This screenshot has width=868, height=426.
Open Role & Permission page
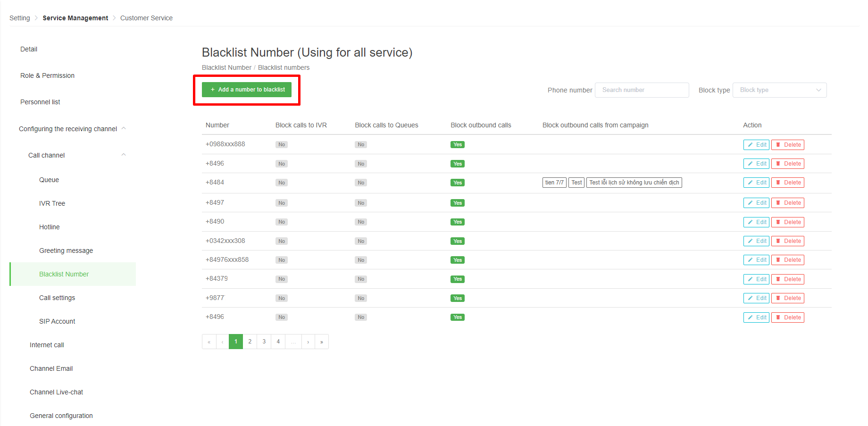[47, 75]
